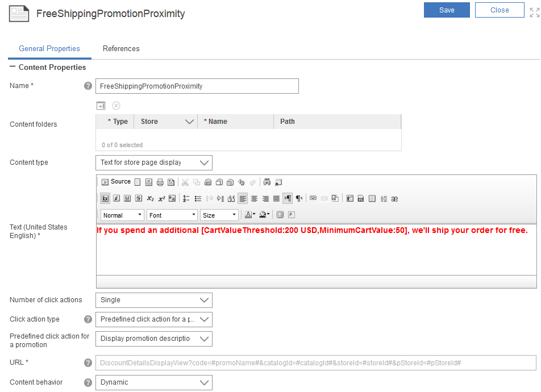Open the Font dropdown in editor

172,215
